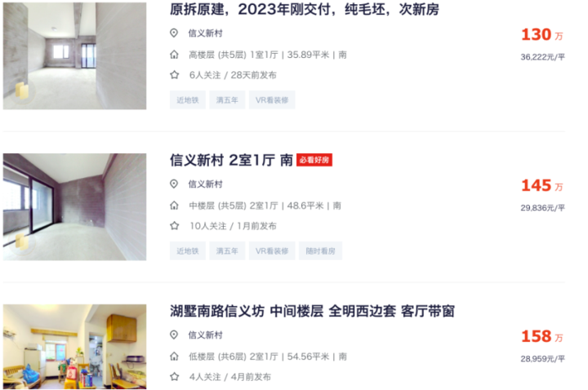Click star follow icon next to 10人关注
The image size is (588, 390).
pyautogui.click(x=174, y=226)
